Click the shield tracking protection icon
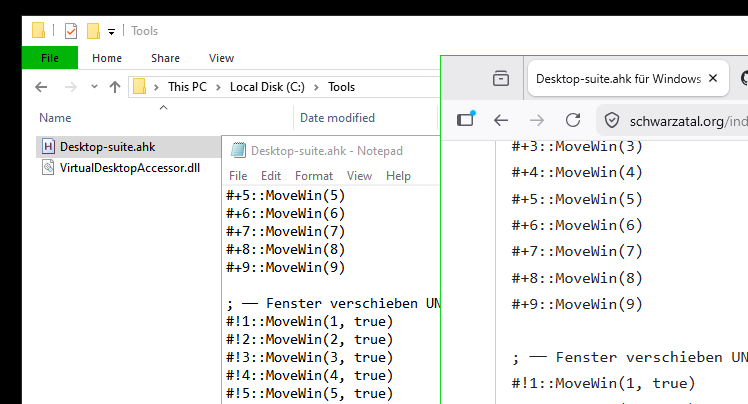The image size is (748, 404). 612,120
